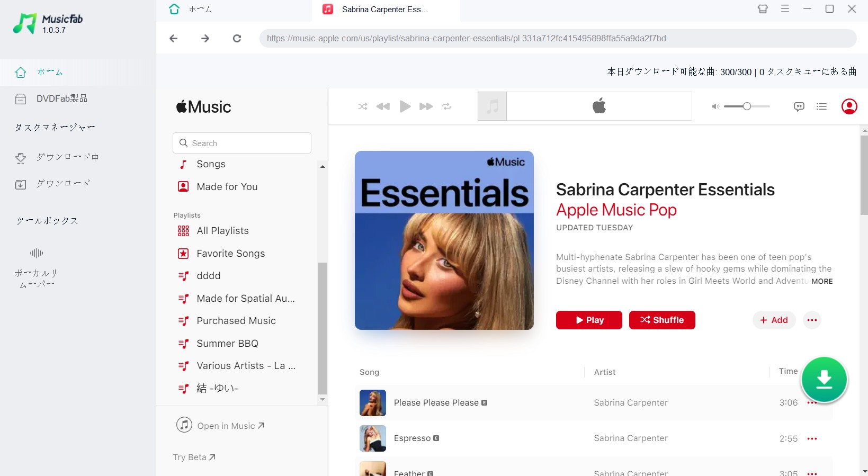Click the sidebar scroll down arrow

click(323, 399)
